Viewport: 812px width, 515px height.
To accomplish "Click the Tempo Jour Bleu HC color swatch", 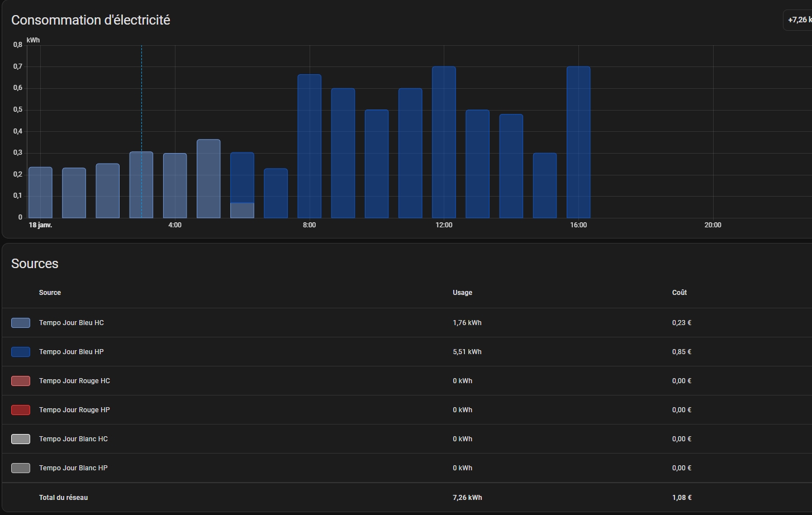I will (x=21, y=323).
